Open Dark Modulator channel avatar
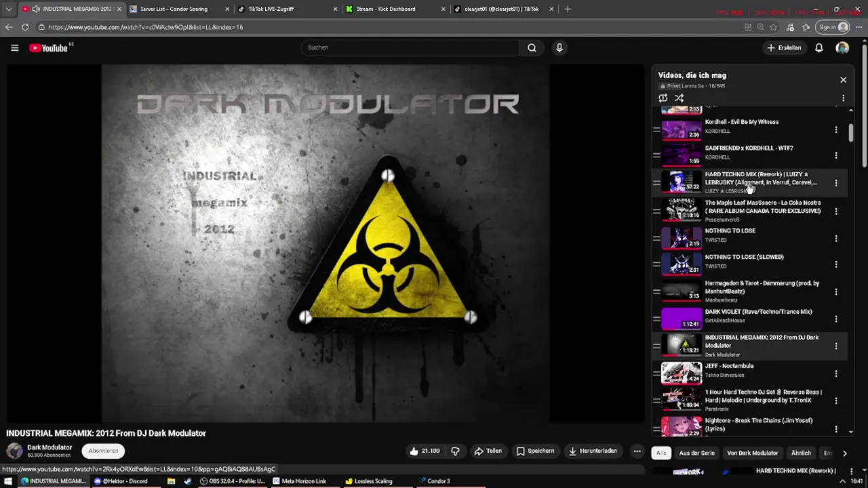The height and width of the screenshot is (488, 868). point(14,451)
